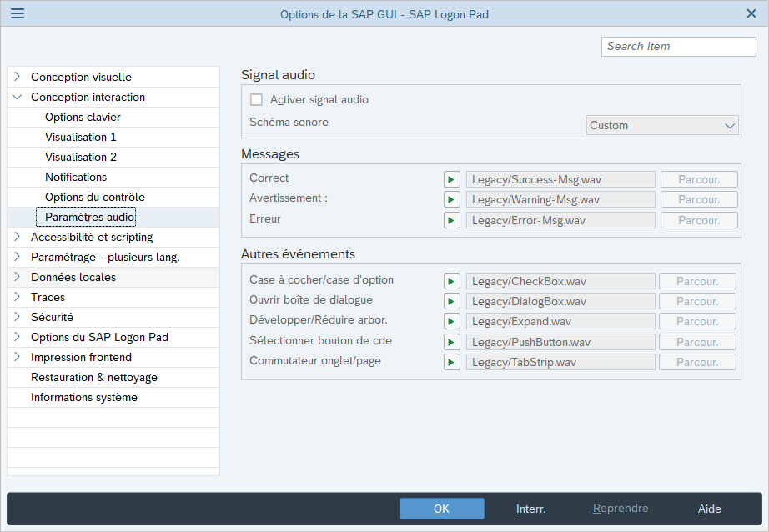Click the Schéma sonore label

click(x=289, y=122)
